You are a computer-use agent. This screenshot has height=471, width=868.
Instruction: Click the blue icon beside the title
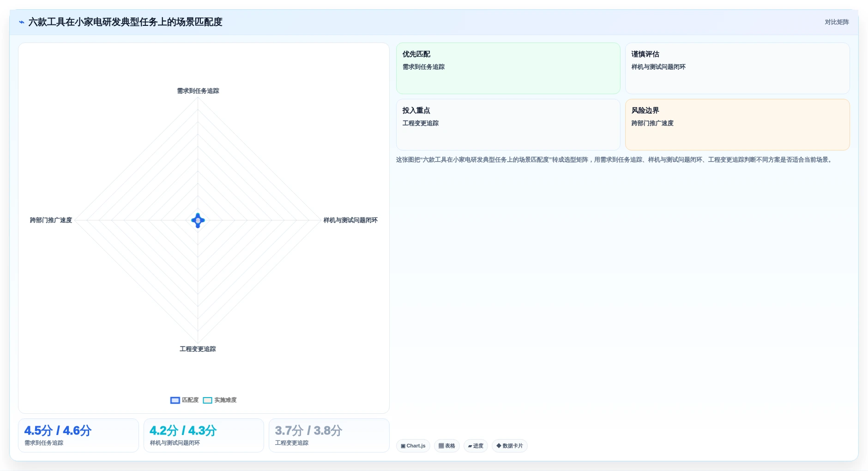point(22,22)
